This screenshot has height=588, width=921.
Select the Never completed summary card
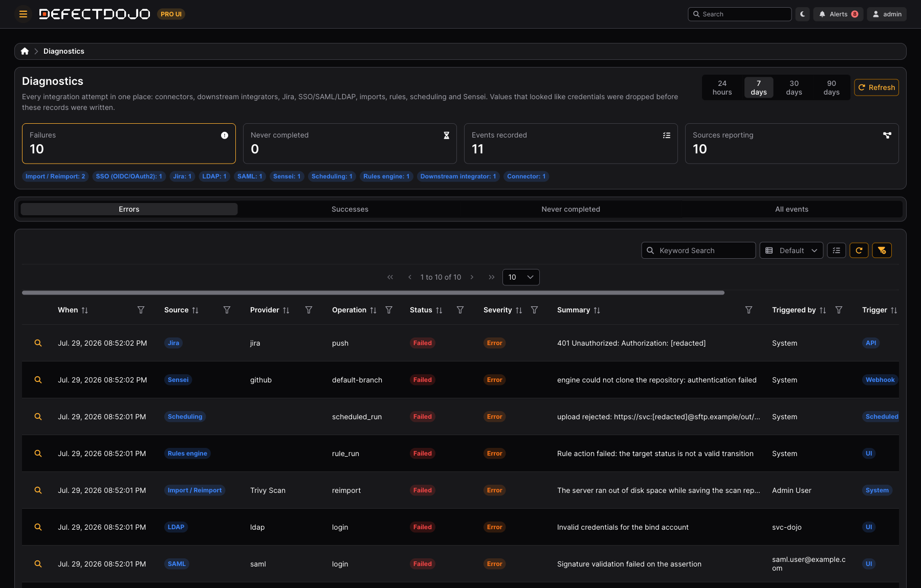[350, 143]
